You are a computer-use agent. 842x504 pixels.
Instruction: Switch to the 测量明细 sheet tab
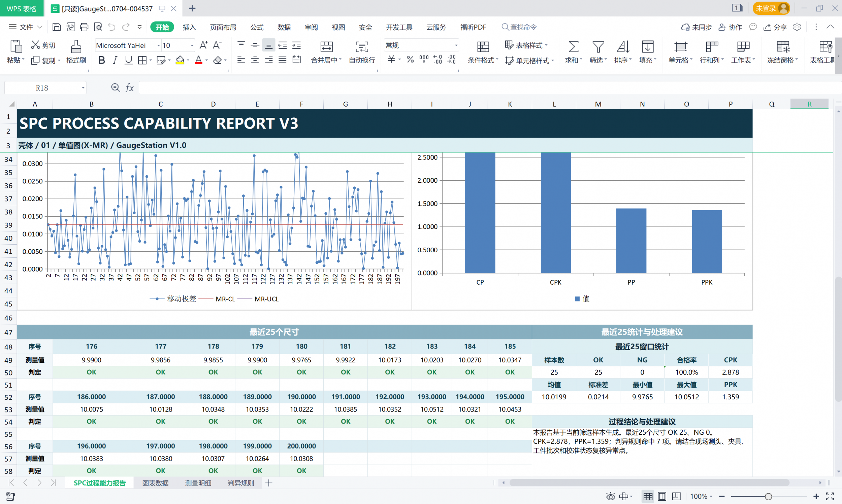198,483
